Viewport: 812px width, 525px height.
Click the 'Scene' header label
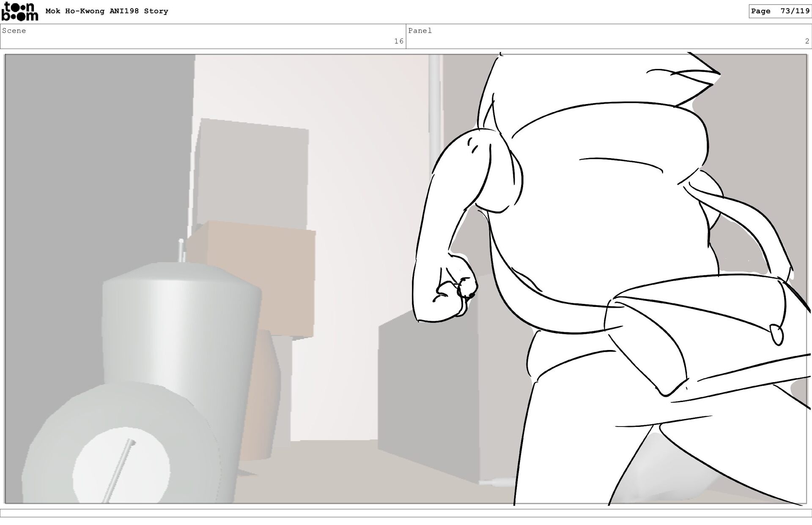(14, 30)
